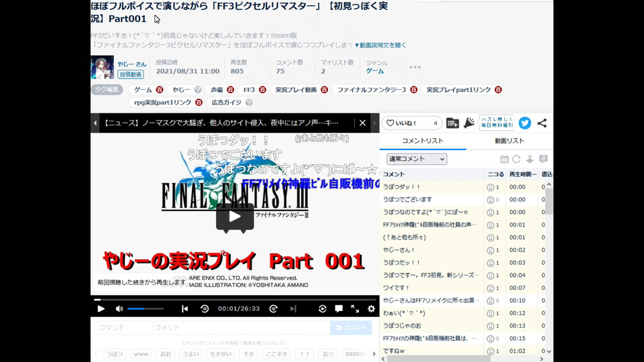Sort by 再生時間 column header
The height and width of the screenshot is (362, 644).
tap(523, 174)
